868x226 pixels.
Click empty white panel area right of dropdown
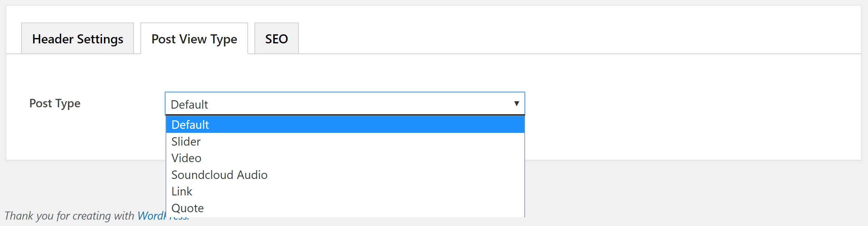674,108
